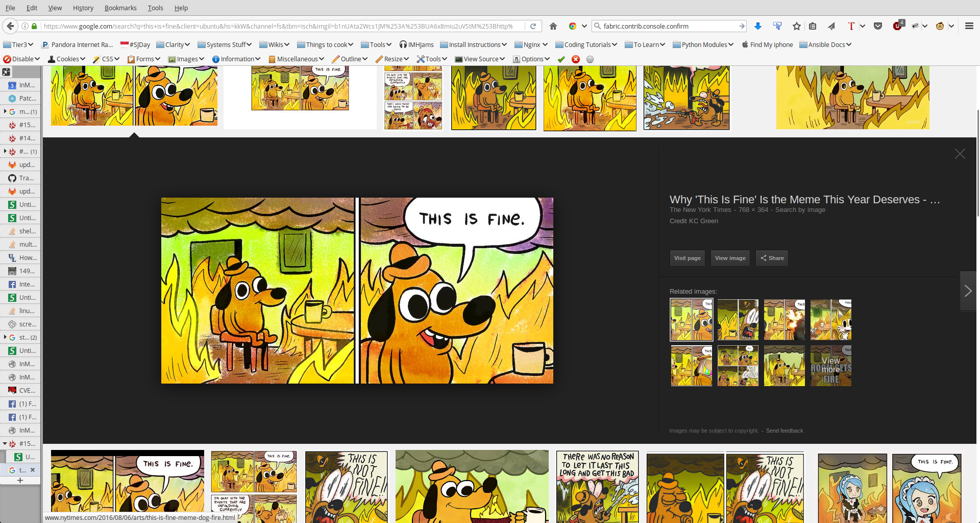Open the Cookies dropdown in the developer toolbar
Viewport: 980px width, 523px height.
pyautogui.click(x=67, y=59)
